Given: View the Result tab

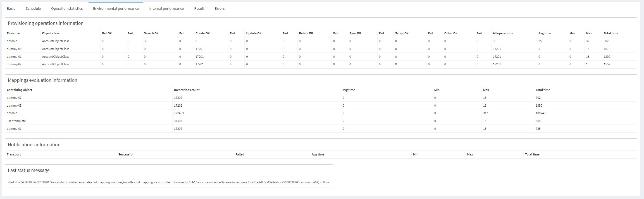Looking at the screenshot, I should 199,8.
